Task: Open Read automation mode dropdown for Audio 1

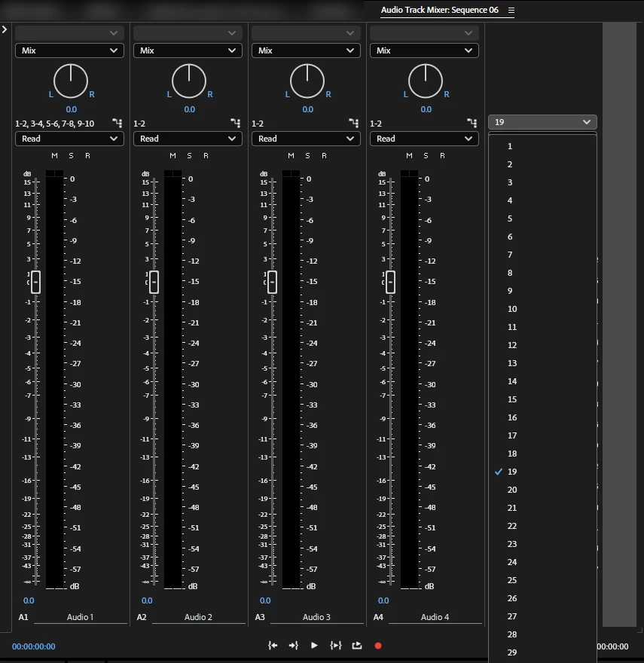Action: (x=70, y=139)
